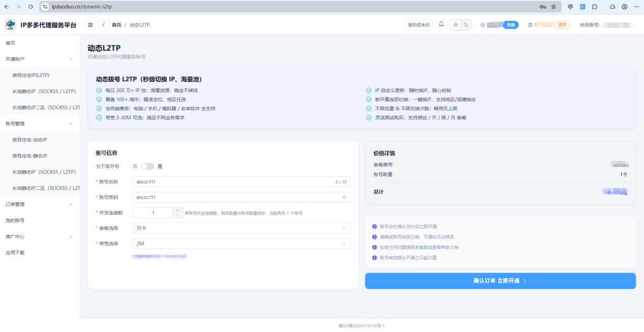Click the commission wallet icon
Viewport: 644px width, 332px height.
click(530, 25)
